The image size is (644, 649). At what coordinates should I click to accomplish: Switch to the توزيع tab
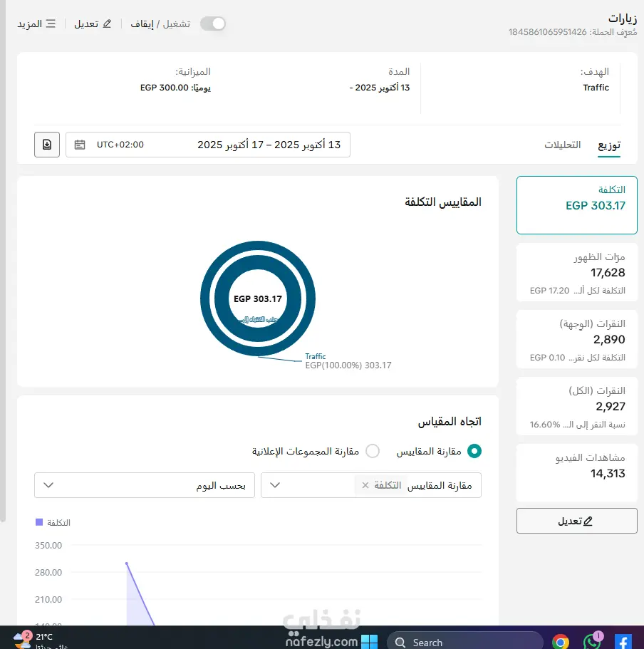[609, 145]
